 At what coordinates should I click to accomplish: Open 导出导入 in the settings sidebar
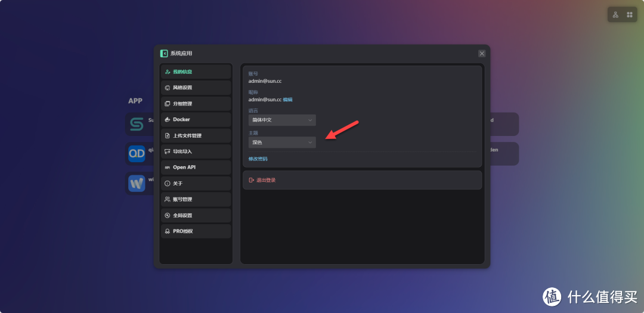coord(196,151)
